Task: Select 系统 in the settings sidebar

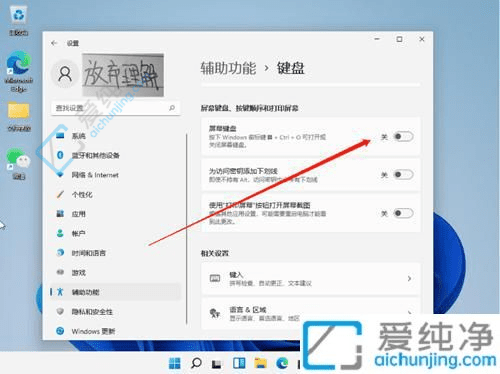Action: click(116, 135)
